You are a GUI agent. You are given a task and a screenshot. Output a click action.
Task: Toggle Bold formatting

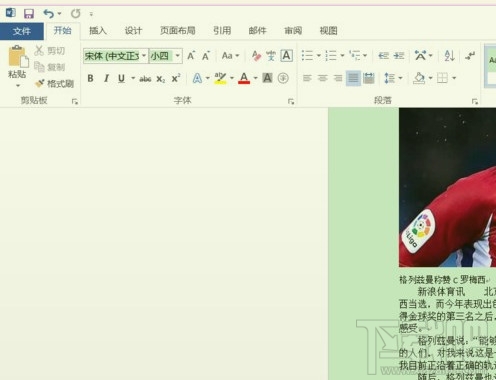[x=90, y=78]
